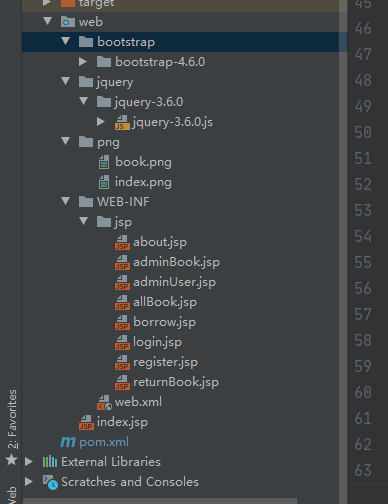Click line number 52 in the gutter
This screenshot has height=504, width=388.
tap(363, 184)
